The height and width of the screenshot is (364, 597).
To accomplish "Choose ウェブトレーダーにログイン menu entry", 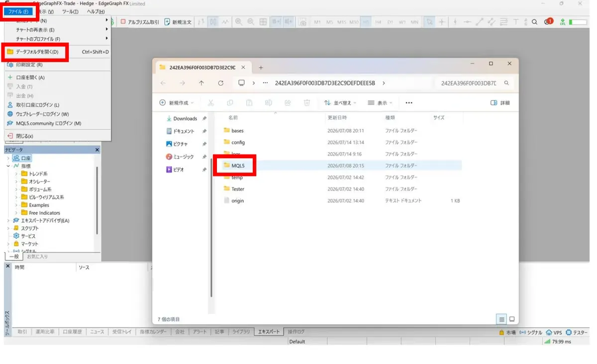I will coord(58,114).
